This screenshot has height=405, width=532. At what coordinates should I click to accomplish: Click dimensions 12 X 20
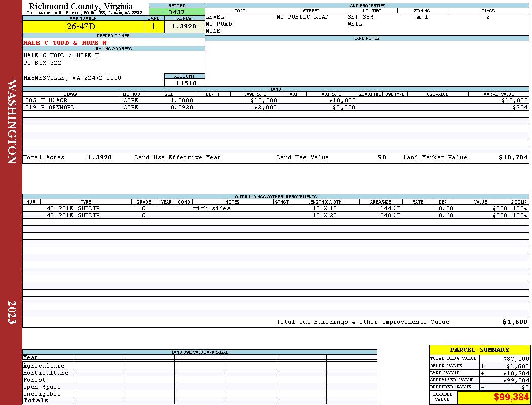click(325, 216)
